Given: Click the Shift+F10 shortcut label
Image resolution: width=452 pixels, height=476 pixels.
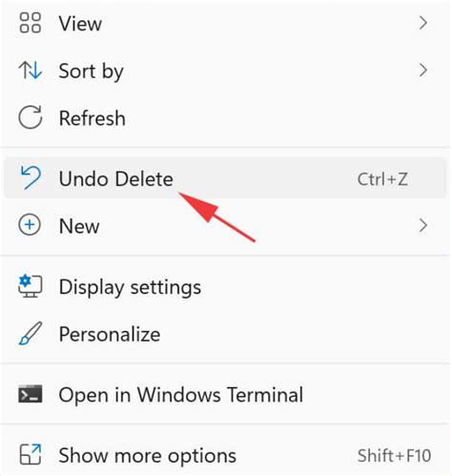Looking at the screenshot, I should pyautogui.click(x=394, y=455).
